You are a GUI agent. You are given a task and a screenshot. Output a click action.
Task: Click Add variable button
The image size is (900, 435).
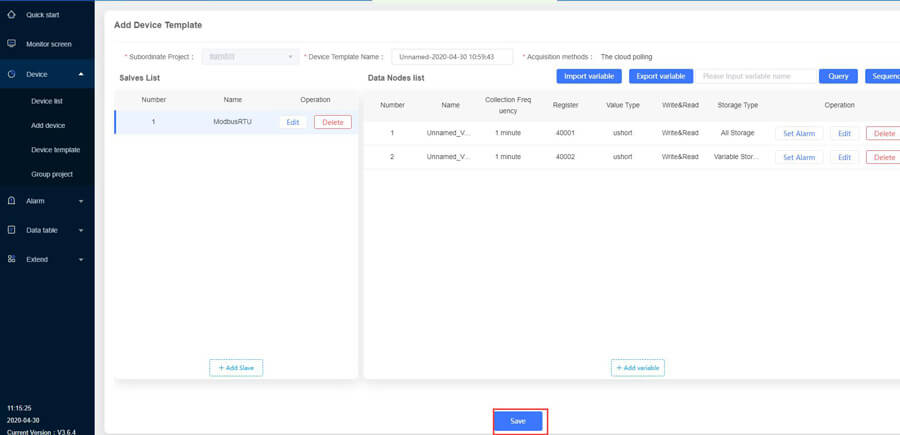click(x=638, y=368)
